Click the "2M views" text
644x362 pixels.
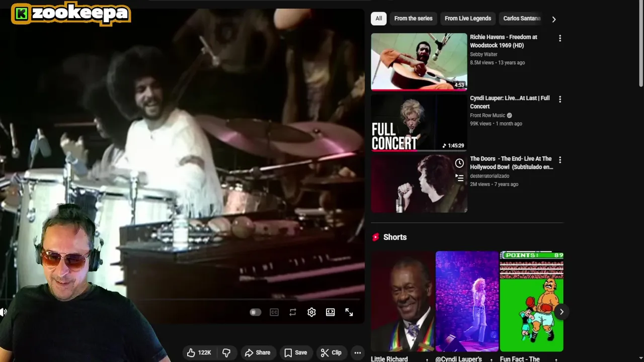[480, 184]
